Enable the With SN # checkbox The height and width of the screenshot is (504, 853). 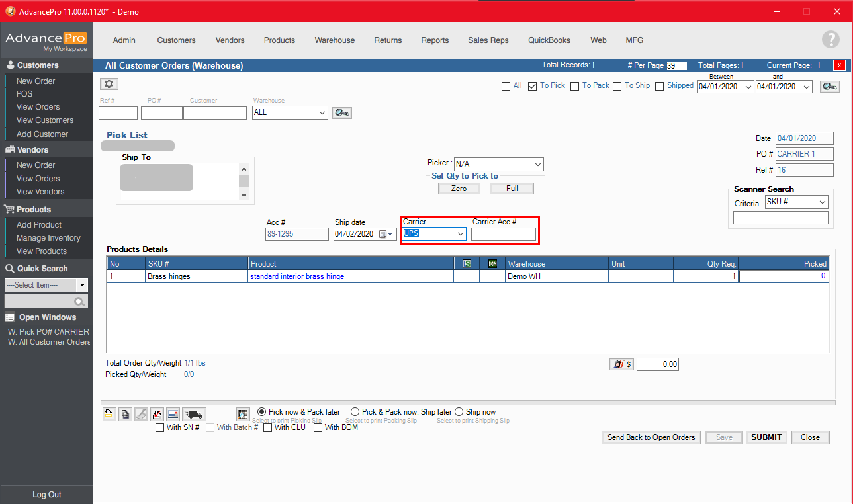click(x=159, y=427)
